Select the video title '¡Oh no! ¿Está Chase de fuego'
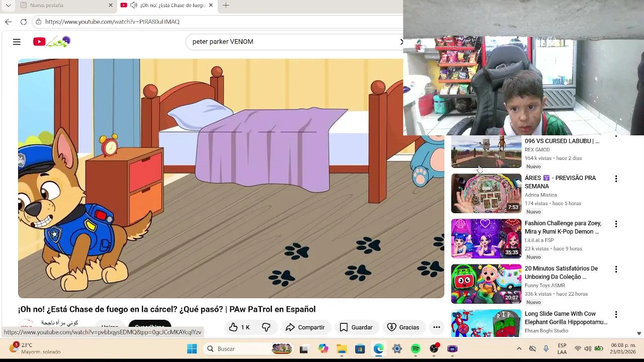Screen dimensions: 644x362 (x=167, y=309)
